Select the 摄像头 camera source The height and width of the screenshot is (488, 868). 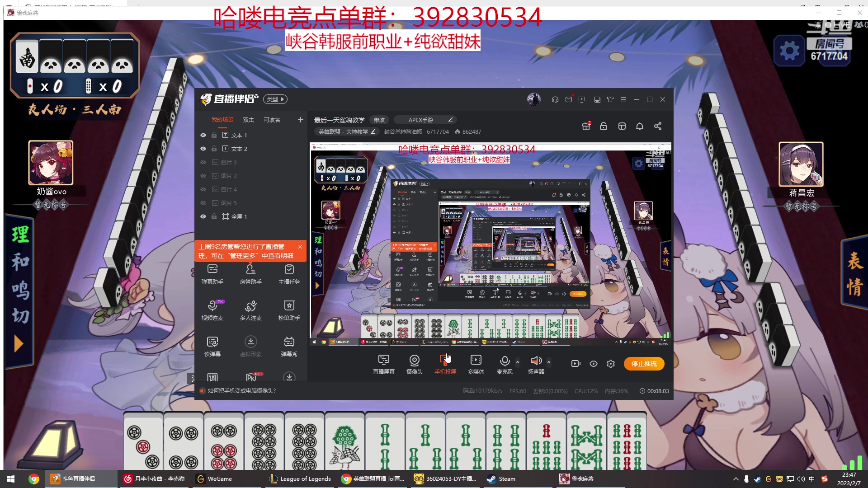pos(414,364)
